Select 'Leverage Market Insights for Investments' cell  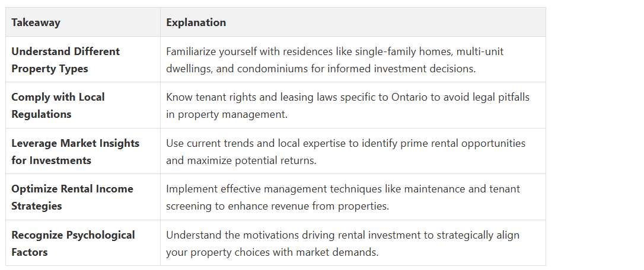pyautogui.click(x=75, y=152)
